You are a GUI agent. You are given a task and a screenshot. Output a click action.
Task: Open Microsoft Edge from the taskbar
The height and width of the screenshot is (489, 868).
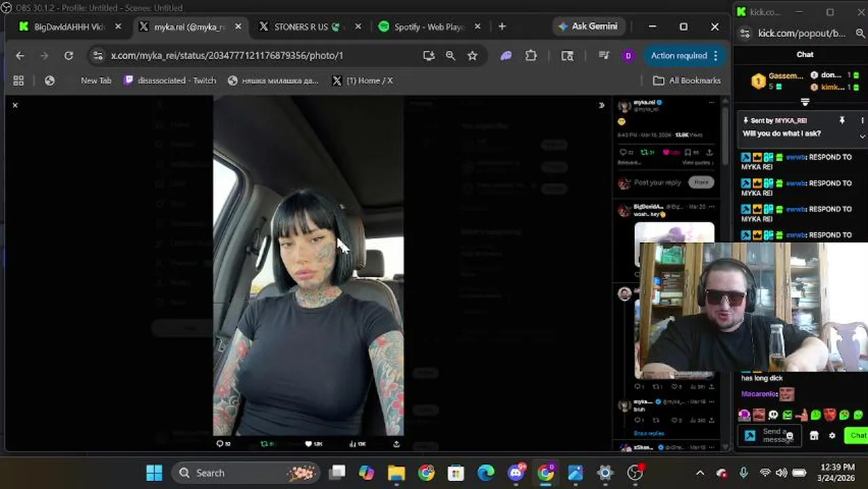(486, 473)
